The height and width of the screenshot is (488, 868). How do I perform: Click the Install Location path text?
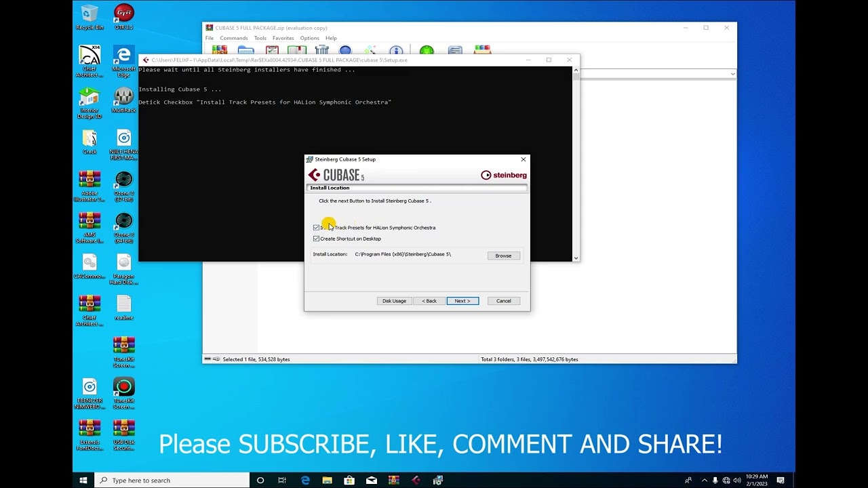403,254
